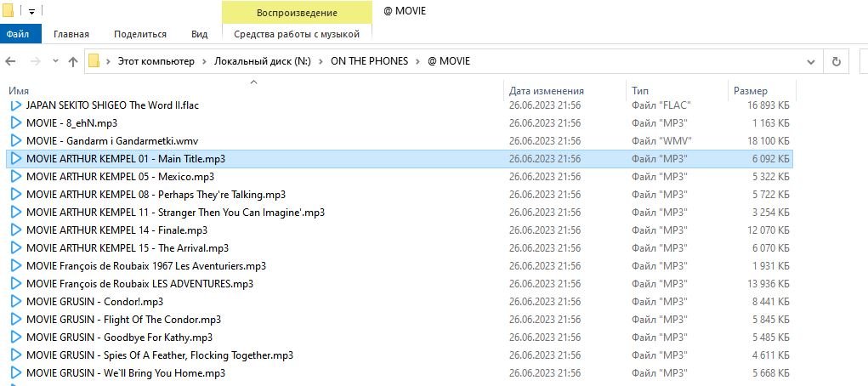The width and height of the screenshot is (868, 386).
Task: Open the Средства работы с музыкой tab
Action: click(297, 34)
